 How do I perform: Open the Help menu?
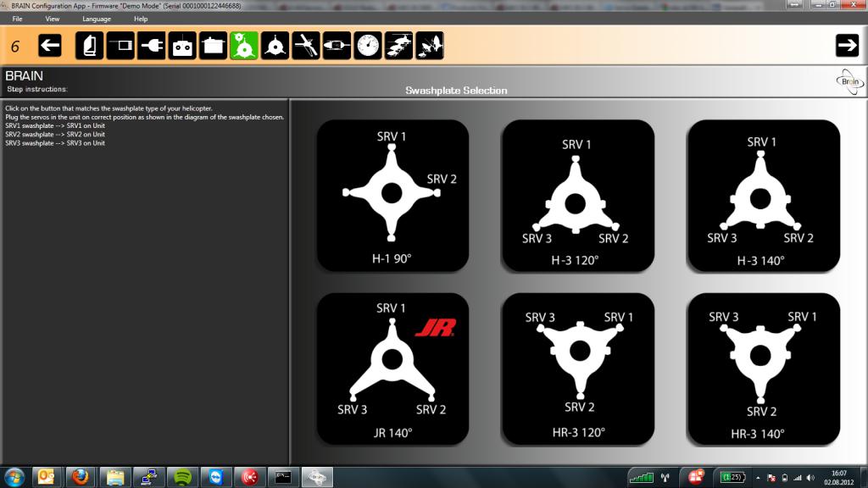(x=141, y=19)
